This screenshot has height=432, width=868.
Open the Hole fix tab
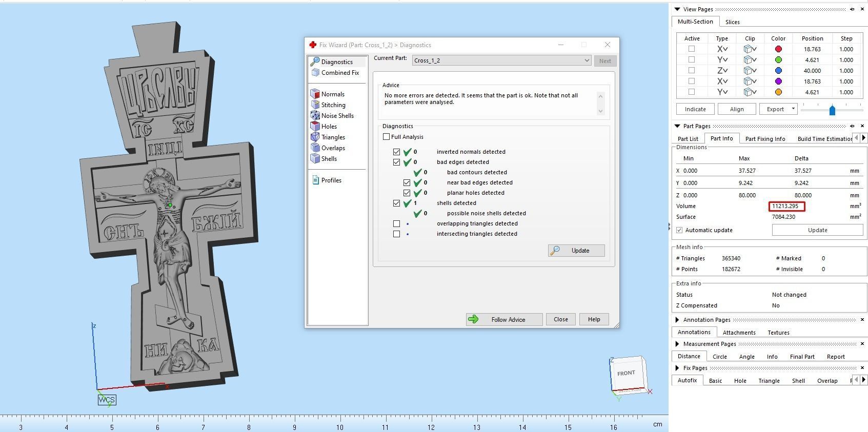[740, 381]
